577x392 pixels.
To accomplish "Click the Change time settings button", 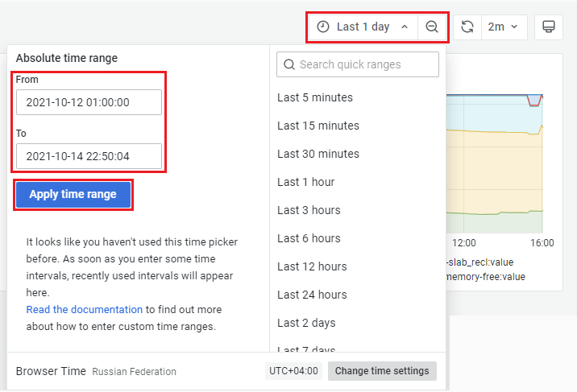I will pos(383,371).
